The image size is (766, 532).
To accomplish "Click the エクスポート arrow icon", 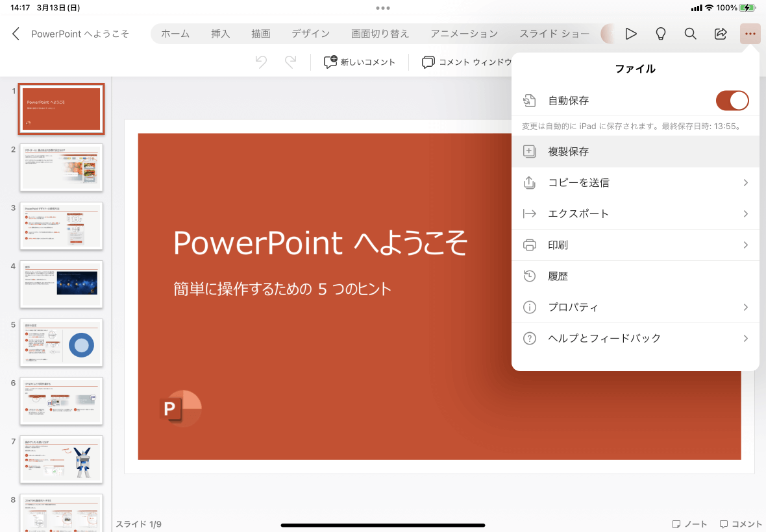I will [530, 214].
